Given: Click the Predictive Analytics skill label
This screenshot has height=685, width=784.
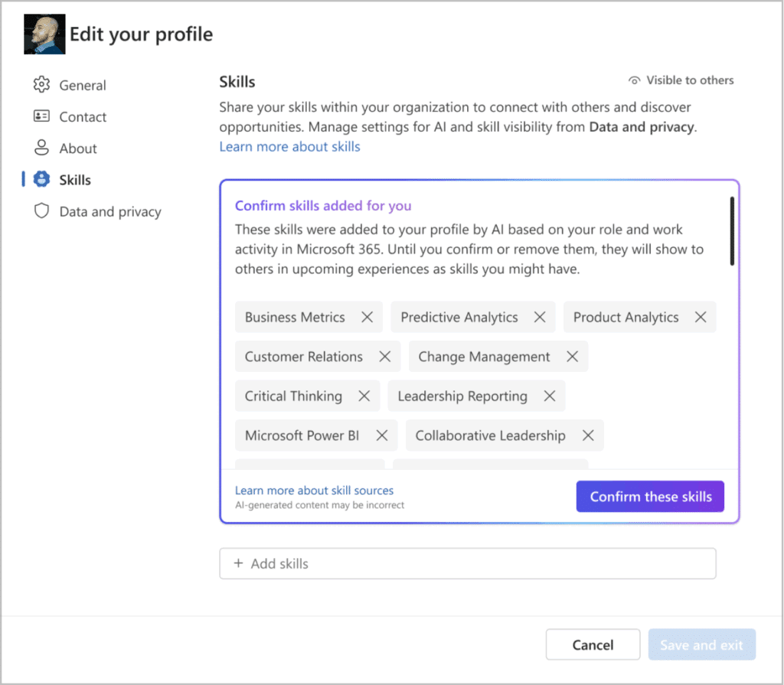Looking at the screenshot, I should tap(459, 317).
